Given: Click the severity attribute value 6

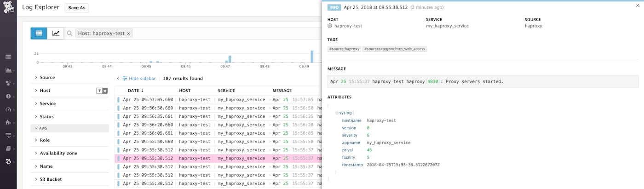Looking at the screenshot, I should 368,135.
